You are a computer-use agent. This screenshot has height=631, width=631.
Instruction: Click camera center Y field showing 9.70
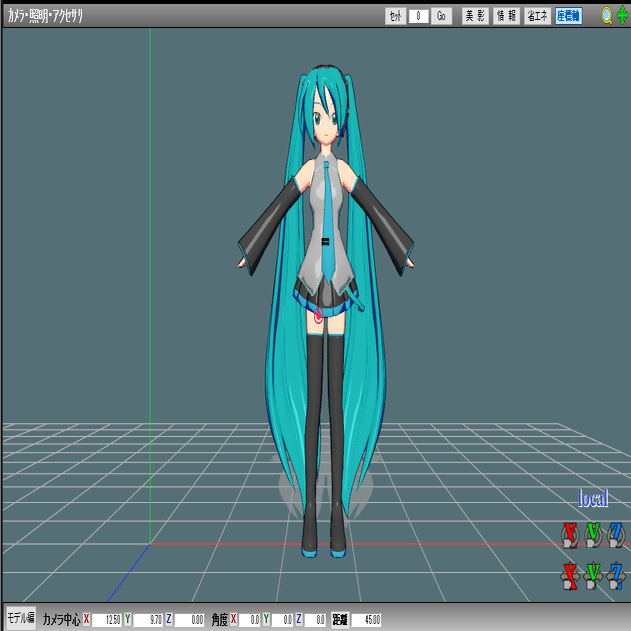(148, 620)
